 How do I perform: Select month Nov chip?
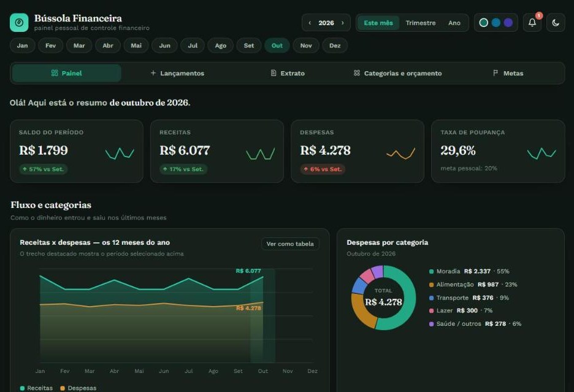click(306, 45)
